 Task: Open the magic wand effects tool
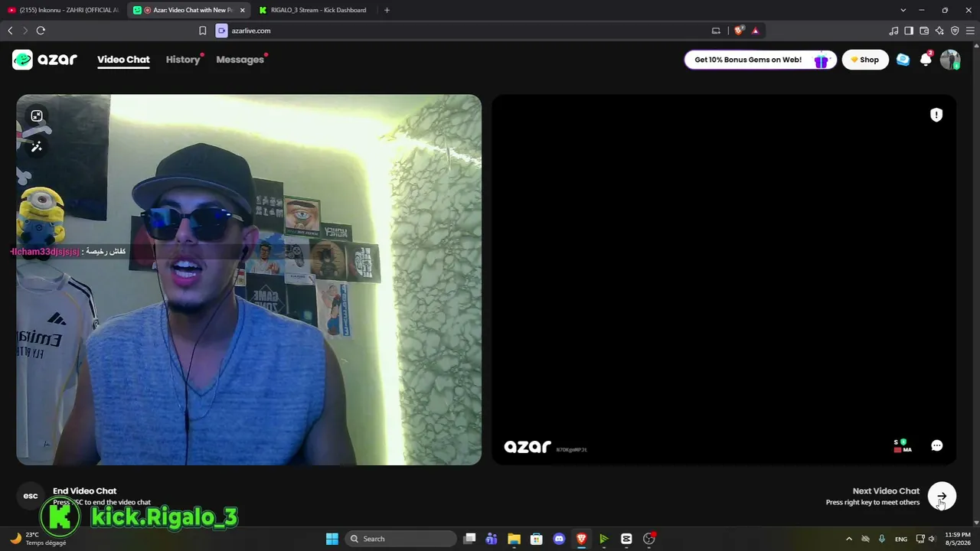[x=37, y=147]
